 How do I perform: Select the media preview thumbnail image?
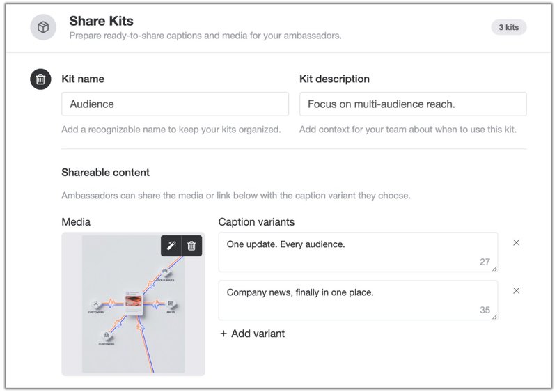pyautogui.click(x=133, y=304)
